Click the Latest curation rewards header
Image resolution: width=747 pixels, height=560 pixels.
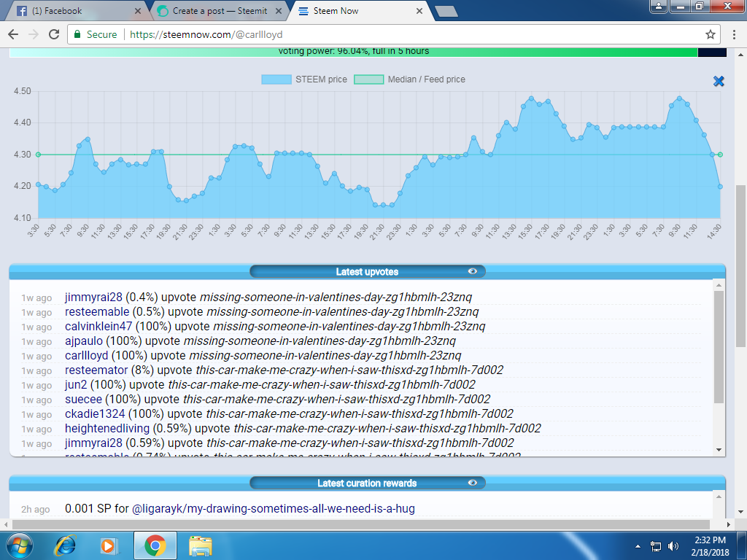click(x=367, y=483)
